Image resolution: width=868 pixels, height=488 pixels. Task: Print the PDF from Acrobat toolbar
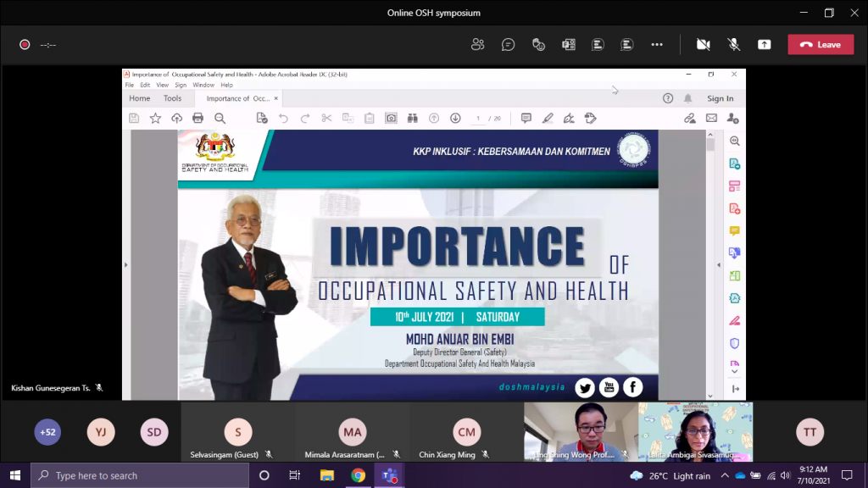(198, 118)
